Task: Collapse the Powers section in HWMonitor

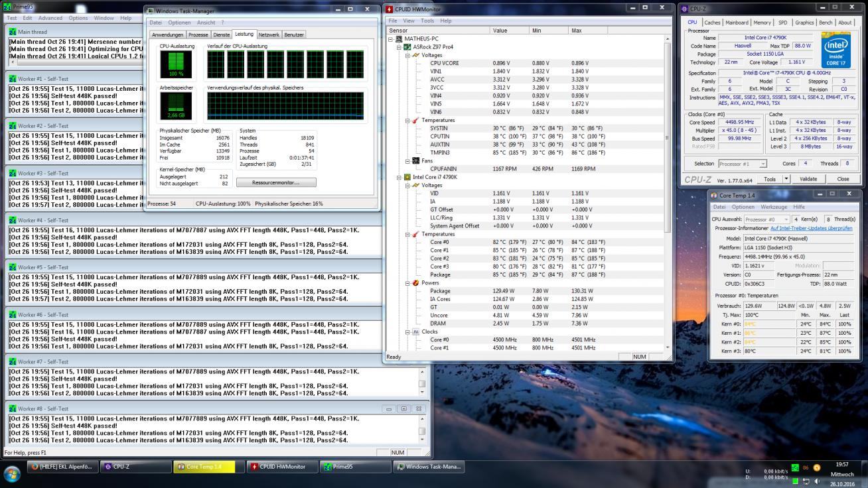Action: click(407, 283)
